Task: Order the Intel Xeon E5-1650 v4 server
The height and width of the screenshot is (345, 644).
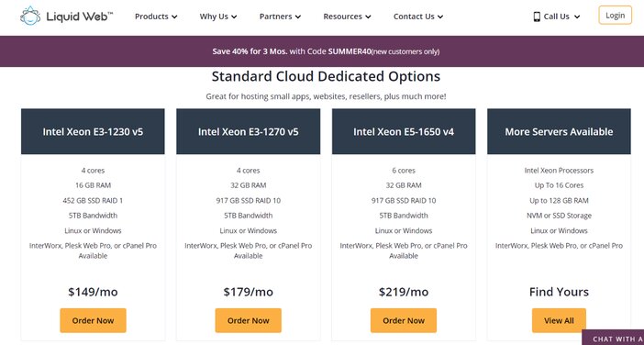Action: pyautogui.click(x=404, y=320)
